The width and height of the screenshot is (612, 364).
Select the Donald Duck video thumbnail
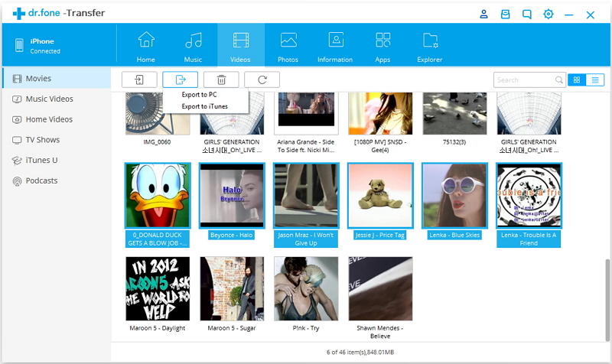click(158, 196)
